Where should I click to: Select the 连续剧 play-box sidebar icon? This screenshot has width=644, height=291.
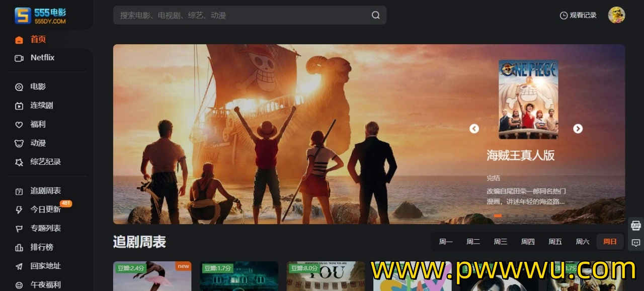click(19, 106)
